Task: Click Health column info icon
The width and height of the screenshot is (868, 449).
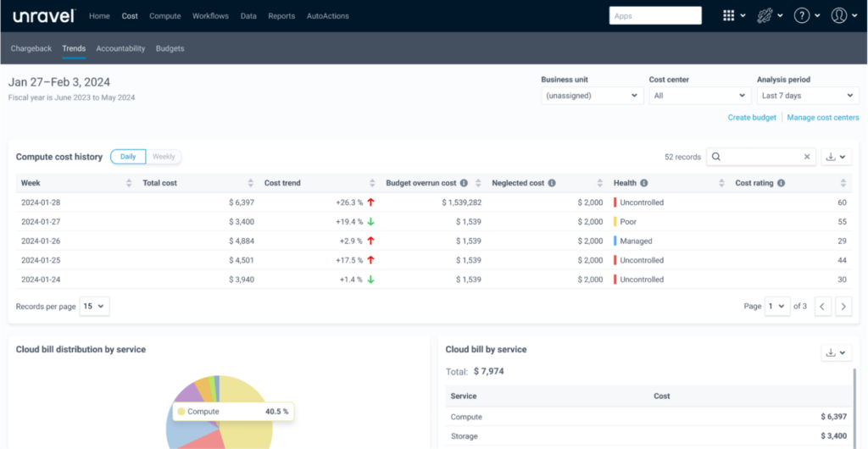Action: 644,183
